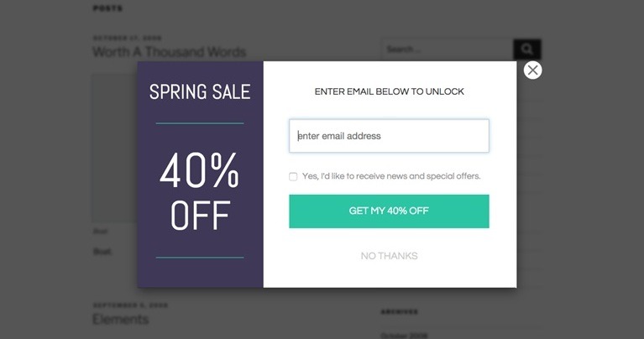
Task: Click the September 5, 2008 post date
Action: tap(130, 305)
